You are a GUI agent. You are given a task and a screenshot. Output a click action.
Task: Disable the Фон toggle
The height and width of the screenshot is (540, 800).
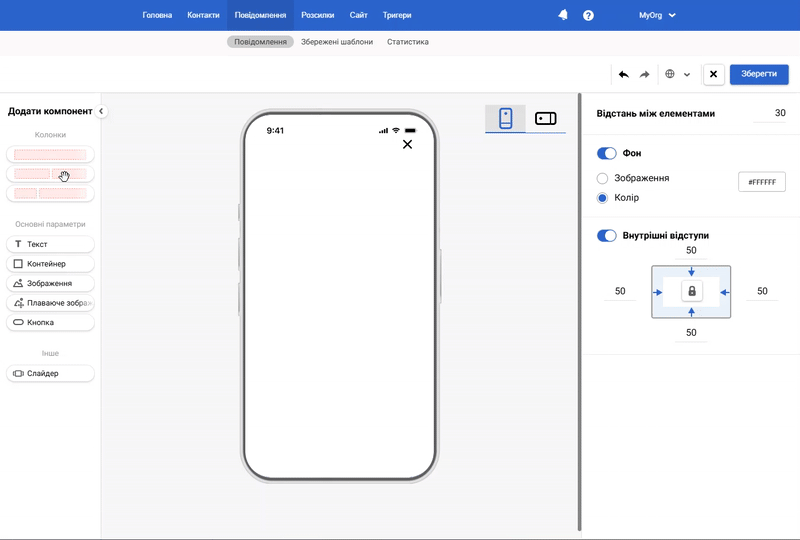tap(606, 153)
